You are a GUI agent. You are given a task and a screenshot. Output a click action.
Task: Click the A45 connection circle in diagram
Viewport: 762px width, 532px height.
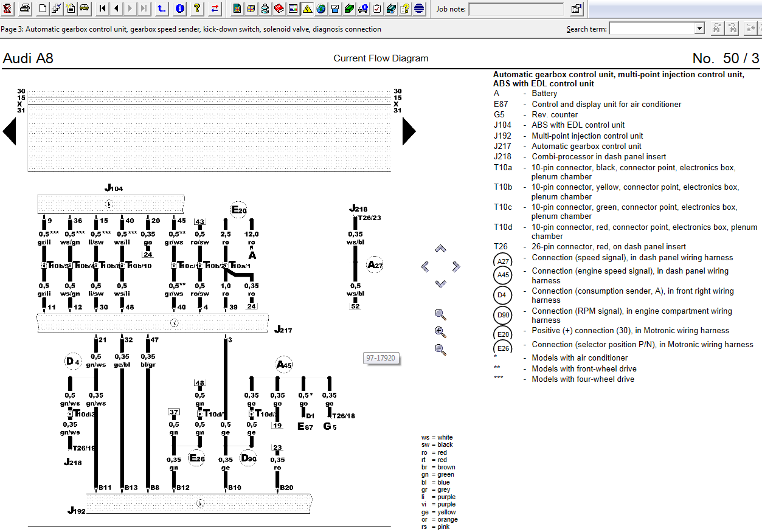pyautogui.click(x=284, y=365)
